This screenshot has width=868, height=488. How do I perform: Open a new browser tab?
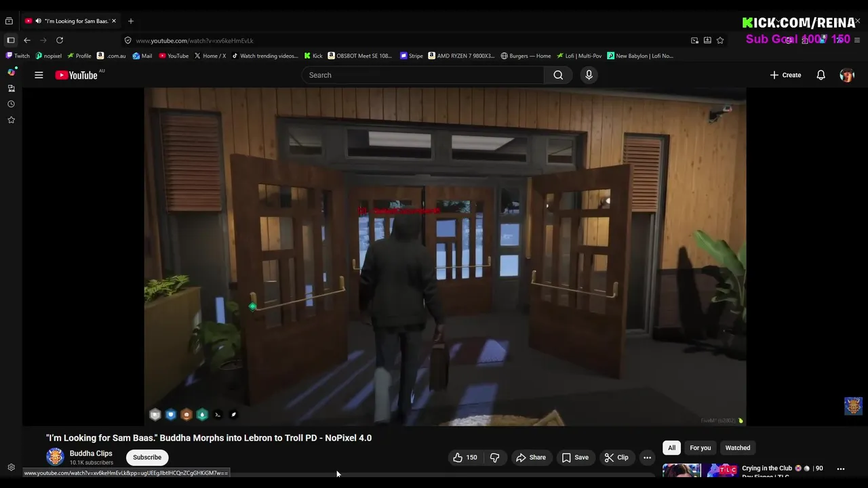(131, 21)
